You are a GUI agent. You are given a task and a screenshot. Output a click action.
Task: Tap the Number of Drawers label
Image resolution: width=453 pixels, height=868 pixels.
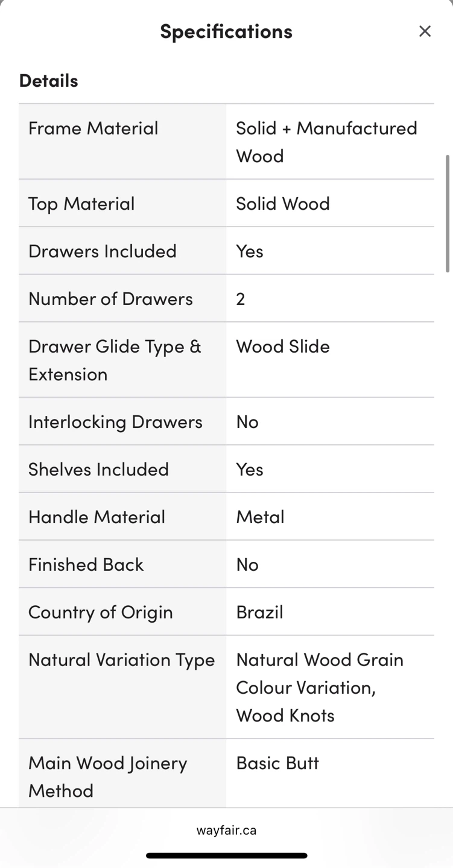coord(110,298)
